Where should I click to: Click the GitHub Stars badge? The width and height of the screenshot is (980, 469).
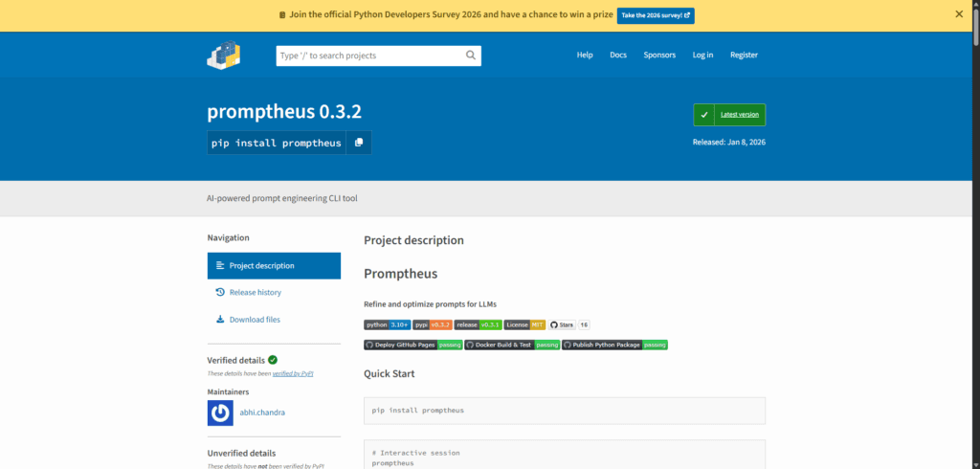pyautogui.click(x=561, y=325)
